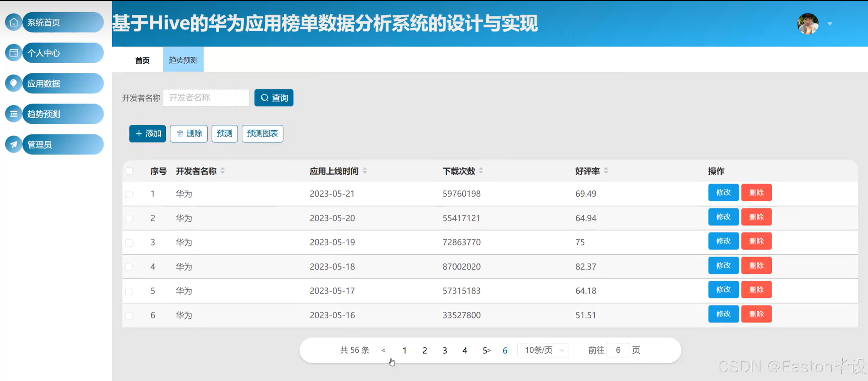
Task: Click the 预测 button
Action: pos(225,133)
